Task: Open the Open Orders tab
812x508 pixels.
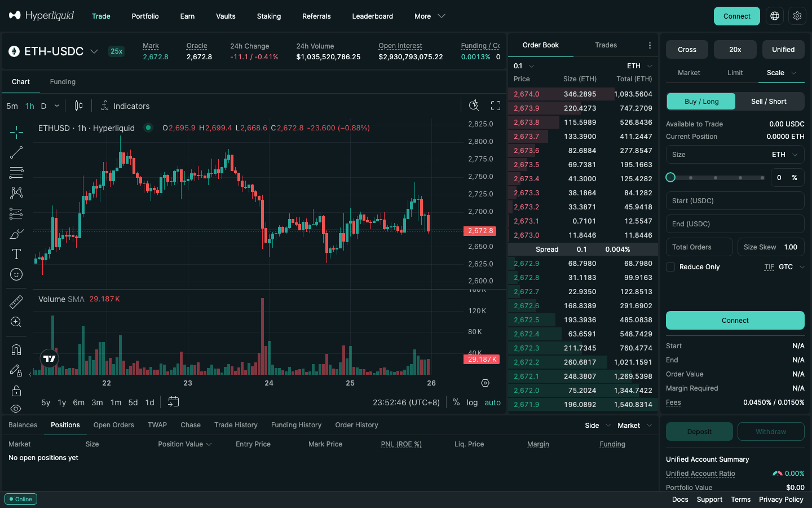Action: click(x=114, y=425)
